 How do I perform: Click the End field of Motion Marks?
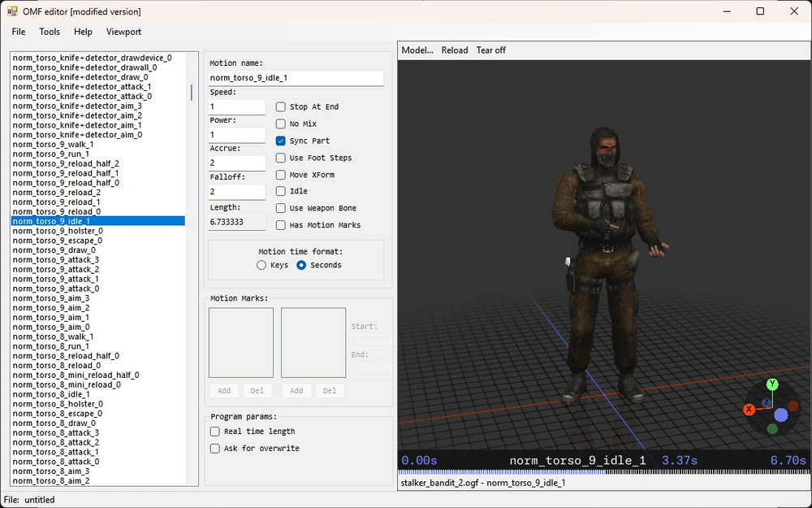coord(370,370)
